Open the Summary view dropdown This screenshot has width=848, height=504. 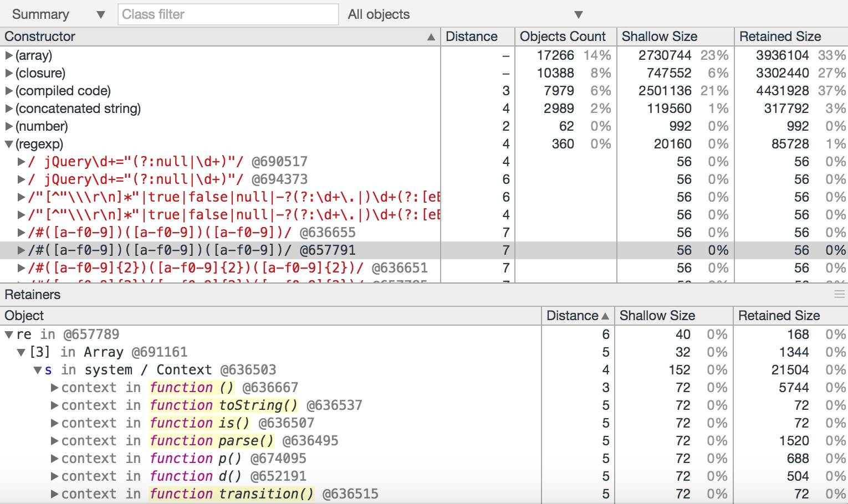click(58, 14)
